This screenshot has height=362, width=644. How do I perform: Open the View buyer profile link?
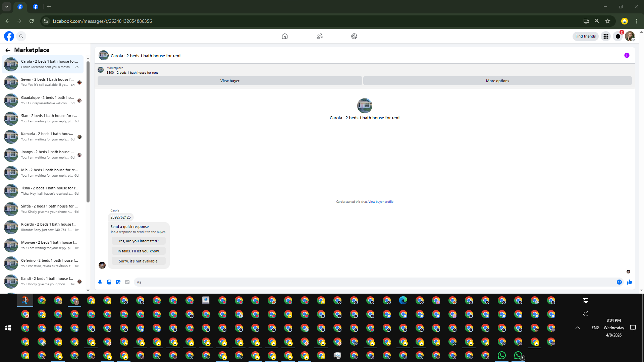pyautogui.click(x=381, y=202)
